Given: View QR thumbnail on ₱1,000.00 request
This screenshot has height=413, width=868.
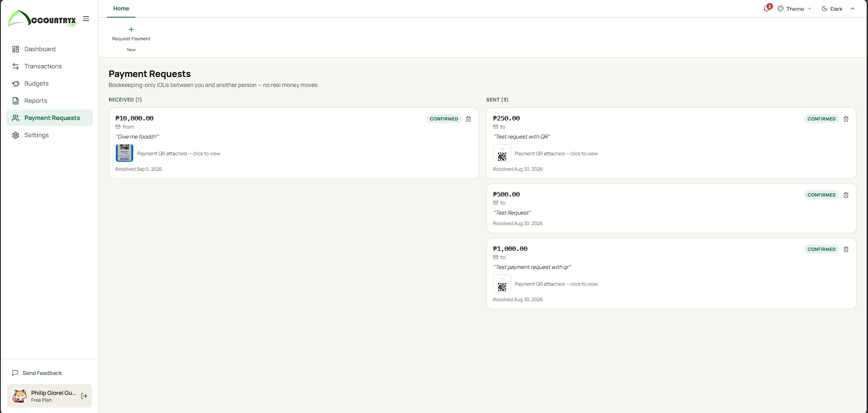Looking at the screenshot, I should [502, 283].
